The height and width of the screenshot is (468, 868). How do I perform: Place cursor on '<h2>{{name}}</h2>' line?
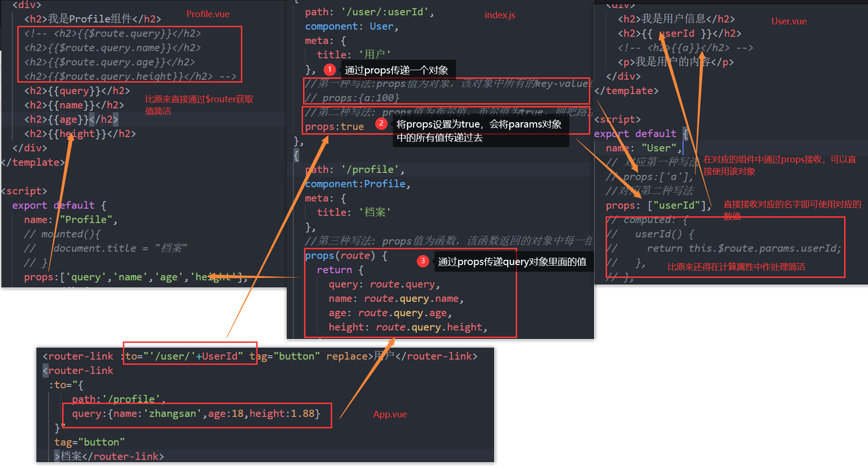point(74,105)
